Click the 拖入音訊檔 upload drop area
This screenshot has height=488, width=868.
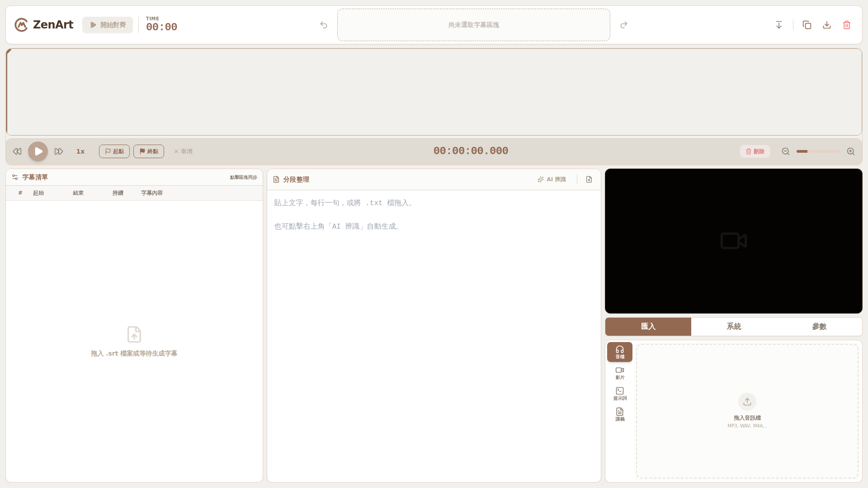pyautogui.click(x=747, y=411)
